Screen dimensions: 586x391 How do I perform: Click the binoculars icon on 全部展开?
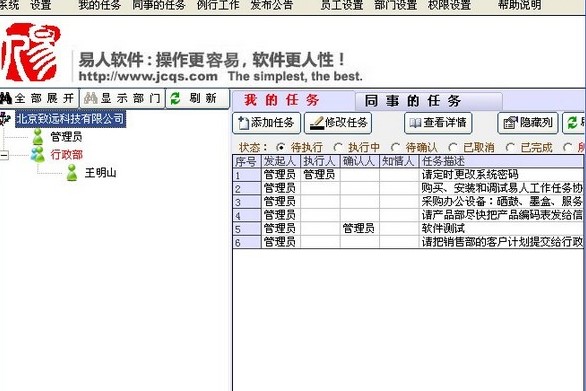[6, 98]
